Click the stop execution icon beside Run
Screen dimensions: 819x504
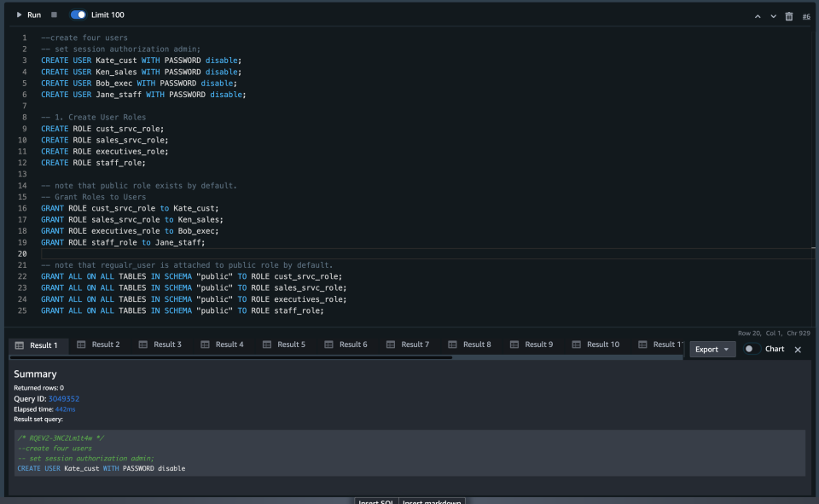pos(53,14)
